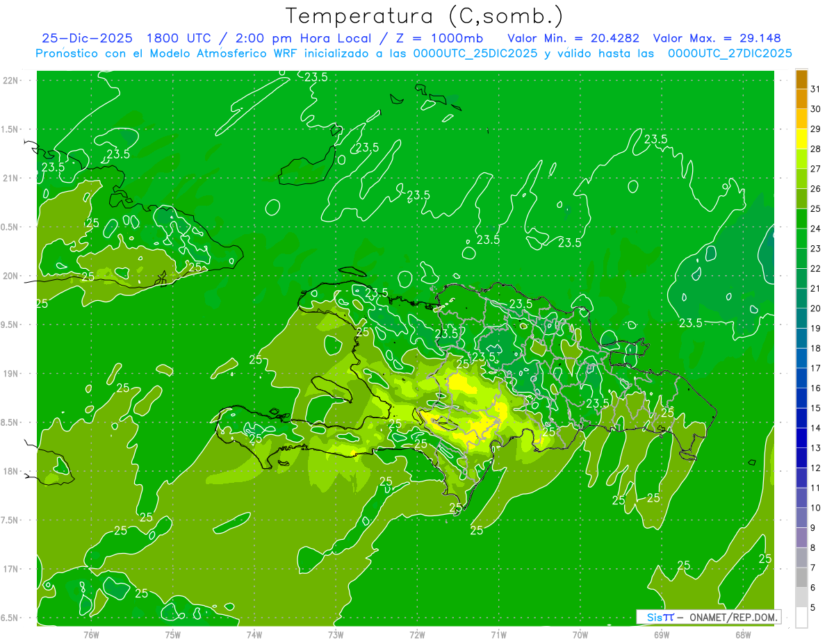Click the 'Sis' logo text beside ONAMET
This screenshot has height=644, width=834.
(x=654, y=617)
